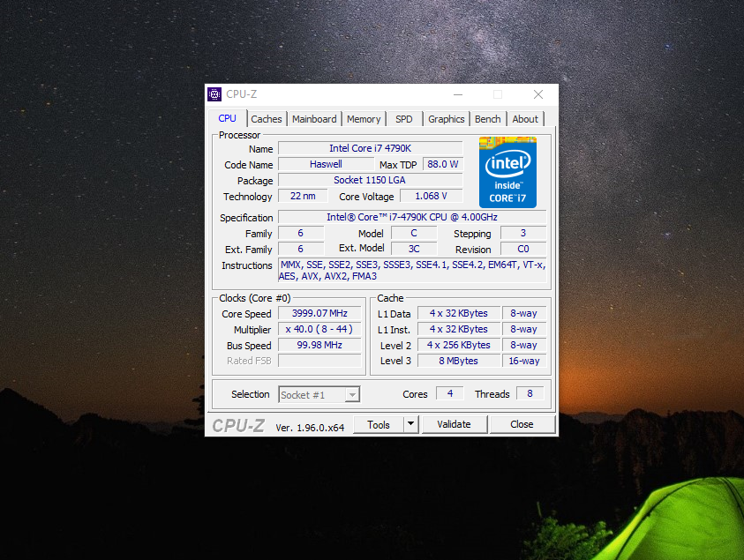Click the Level 3 value 8 MBytes
Screen dimensions: 744x560
tap(459, 361)
